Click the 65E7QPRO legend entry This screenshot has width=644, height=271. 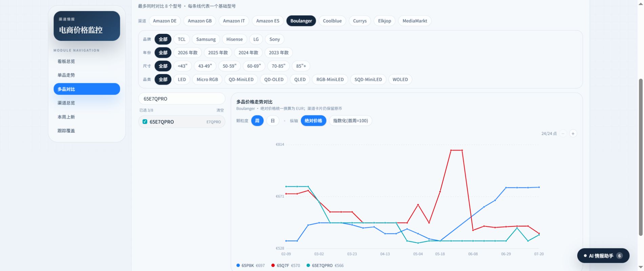pos(325,266)
